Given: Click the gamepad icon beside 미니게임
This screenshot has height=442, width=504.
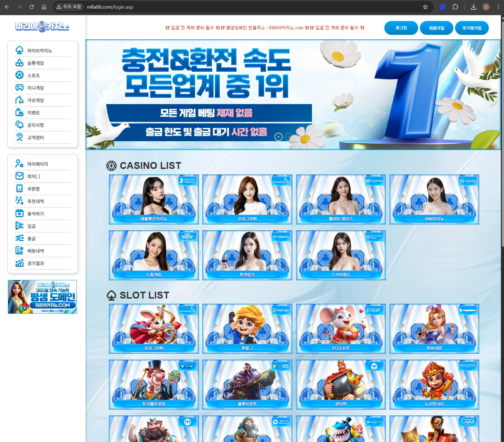Looking at the screenshot, I should (x=20, y=88).
